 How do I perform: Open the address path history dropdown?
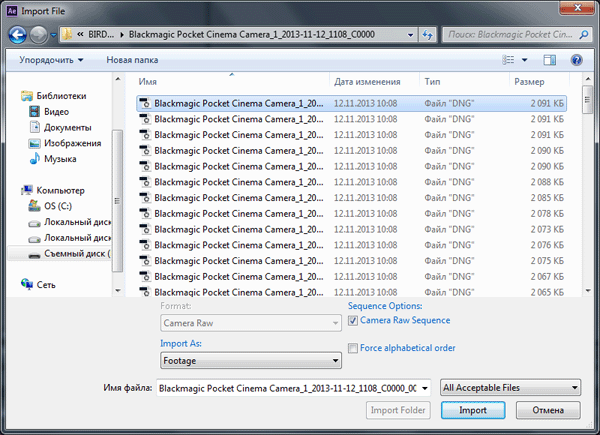click(x=411, y=35)
